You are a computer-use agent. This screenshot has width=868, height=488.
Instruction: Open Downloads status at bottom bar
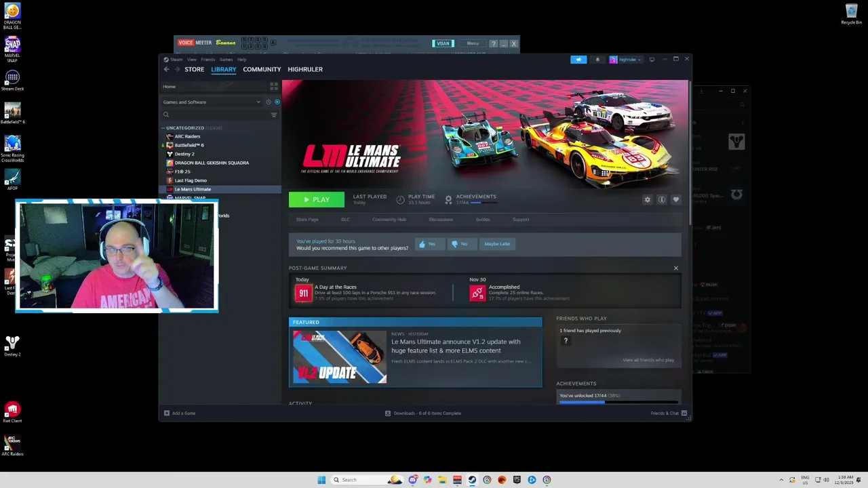click(x=423, y=413)
